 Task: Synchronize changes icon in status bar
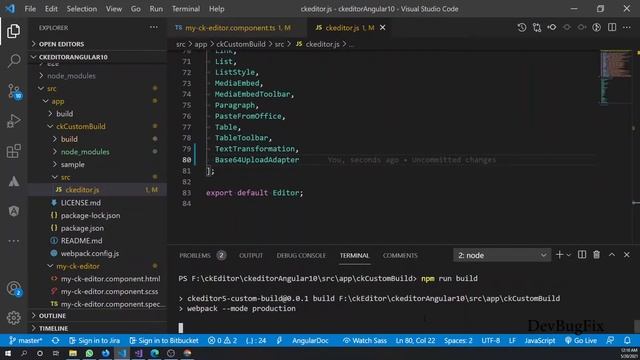(56, 340)
